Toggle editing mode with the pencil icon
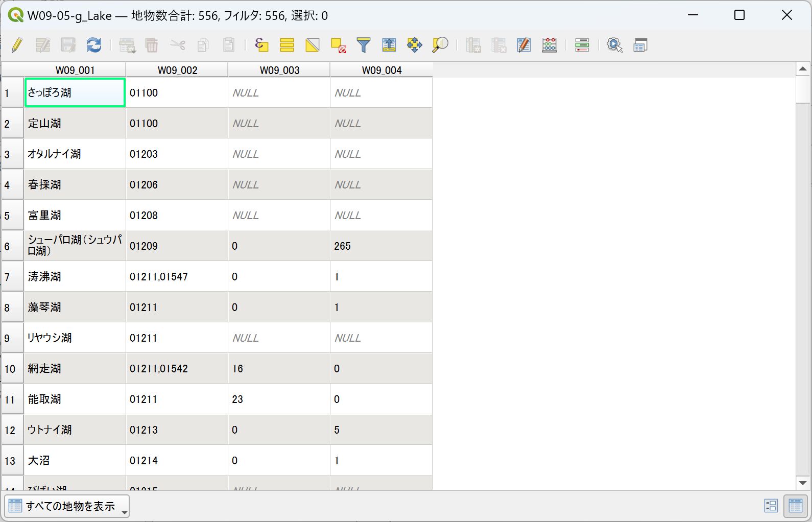 pos(17,45)
